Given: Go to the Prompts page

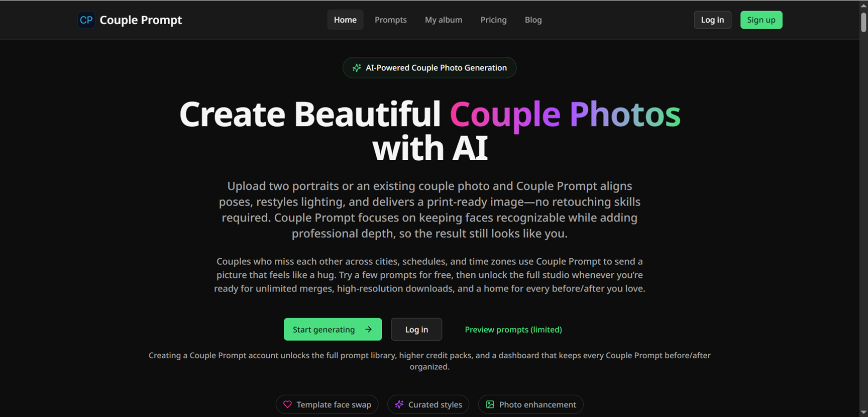Looking at the screenshot, I should coord(391,20).
